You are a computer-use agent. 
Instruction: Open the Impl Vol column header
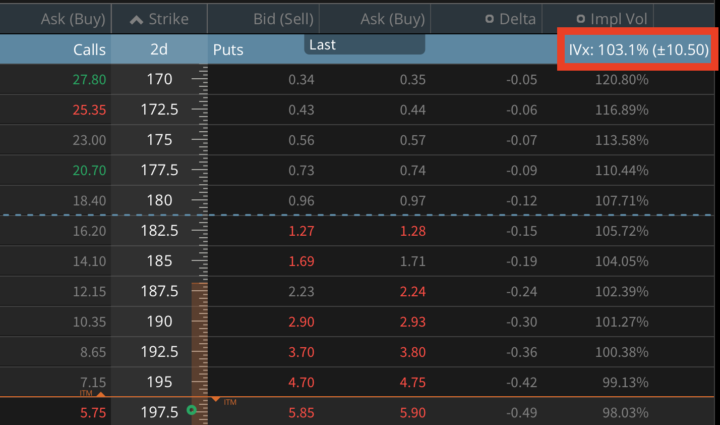[619, 19]
